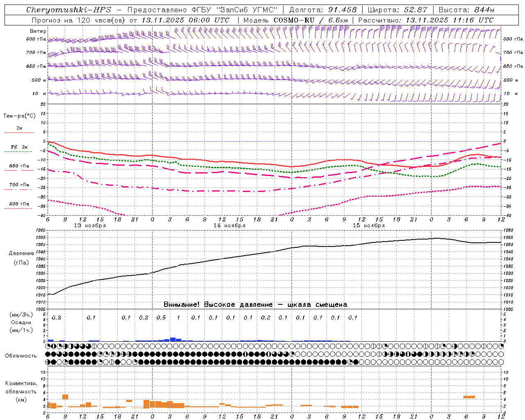Click the latitude value Широта: 52.87
The width and height of the screenshot is (525, 420).
point(397,10)
